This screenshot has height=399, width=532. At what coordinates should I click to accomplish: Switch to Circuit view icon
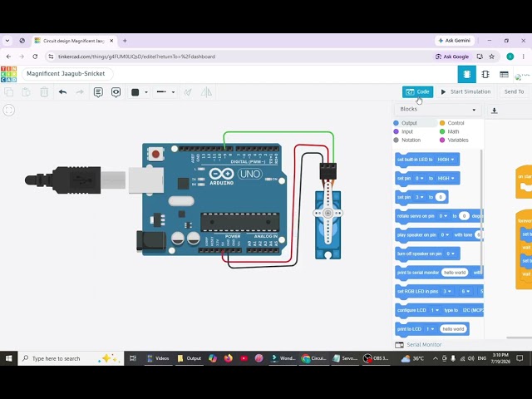click(467, 74)
